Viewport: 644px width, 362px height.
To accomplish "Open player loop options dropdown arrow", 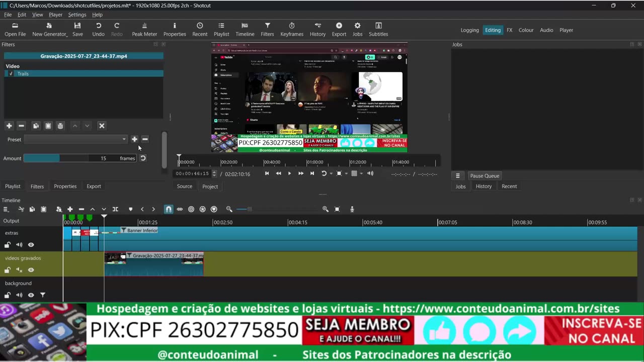I will pos(331,174).
